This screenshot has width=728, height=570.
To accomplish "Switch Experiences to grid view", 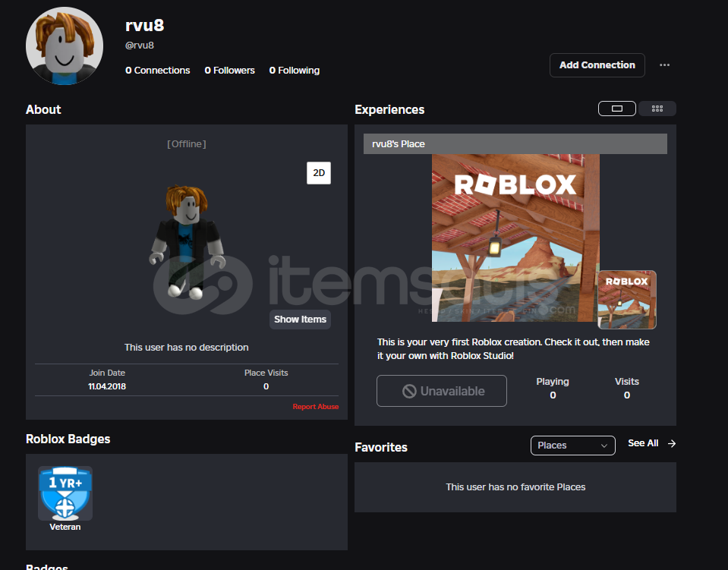I will pyautogui.click(x=657, y=109).
